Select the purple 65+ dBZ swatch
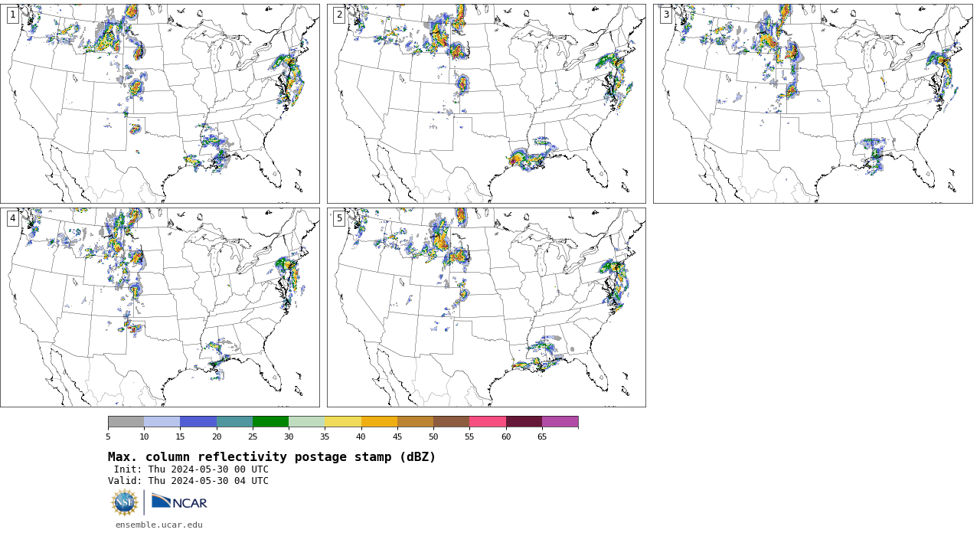 tap(560, 421)
